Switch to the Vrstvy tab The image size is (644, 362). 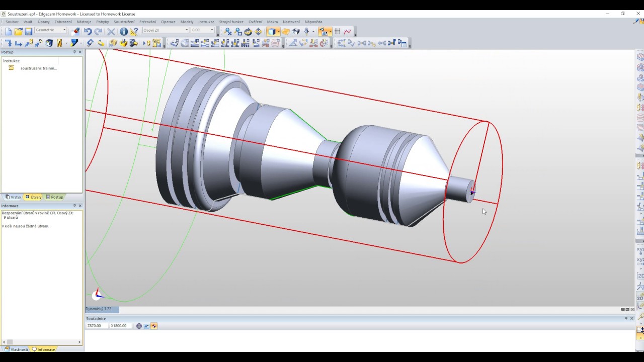pyautogui.click(x=13, y=197)
